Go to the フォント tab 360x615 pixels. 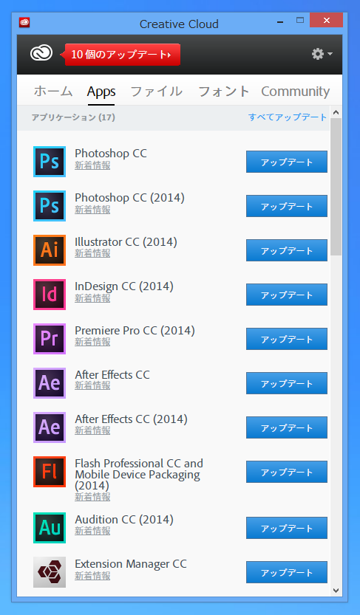224,91
